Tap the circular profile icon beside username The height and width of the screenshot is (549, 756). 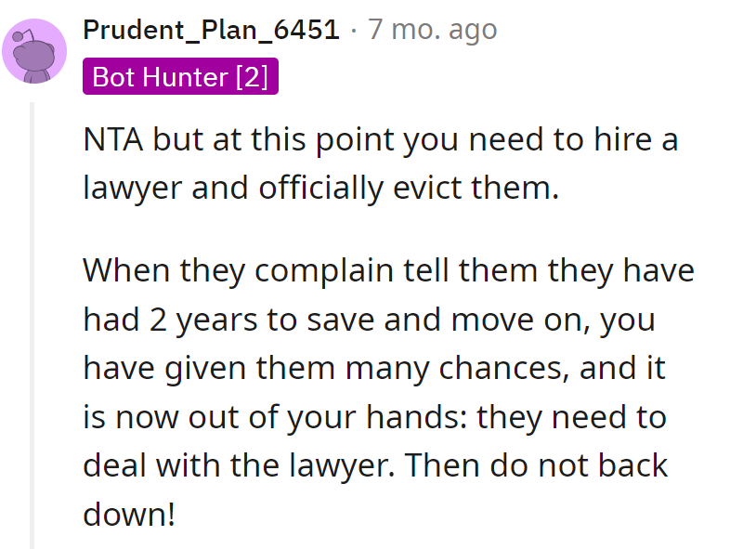coord(34,51)
